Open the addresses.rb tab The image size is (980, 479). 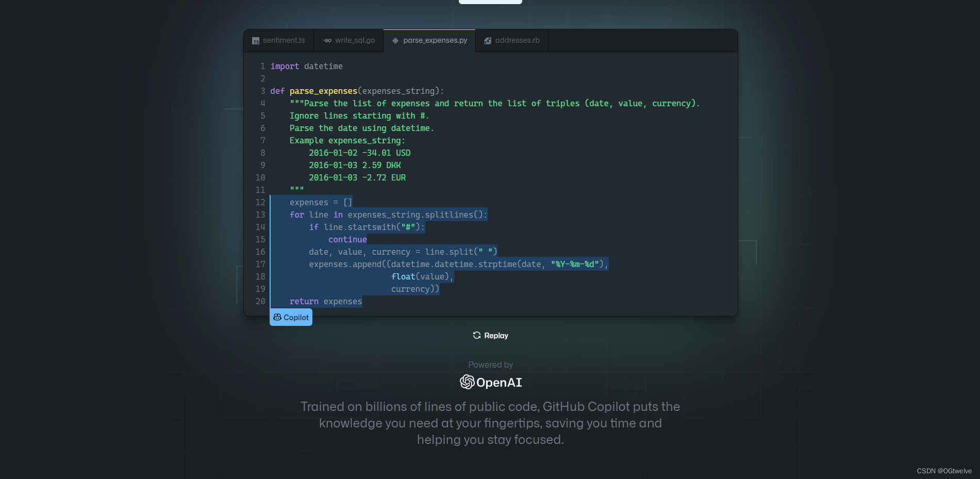512,40
